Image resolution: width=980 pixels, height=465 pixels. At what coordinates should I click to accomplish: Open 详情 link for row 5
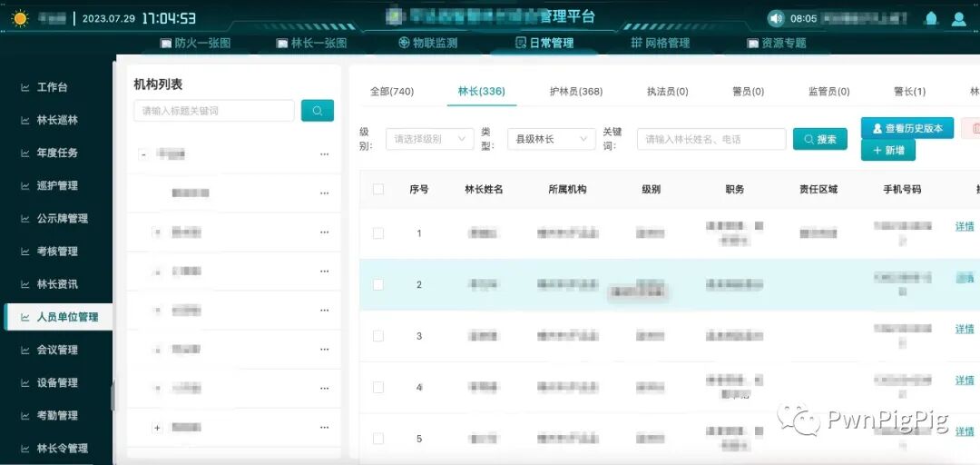coord(965,431)
